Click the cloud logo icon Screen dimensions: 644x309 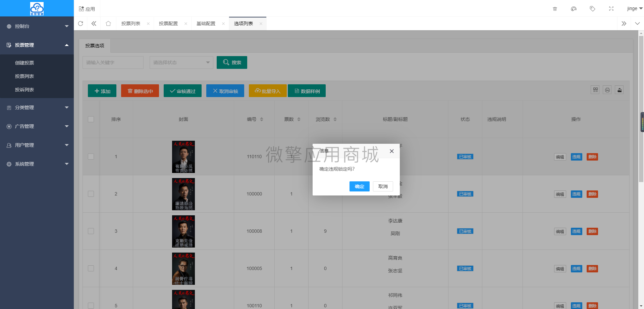(37, 8)
